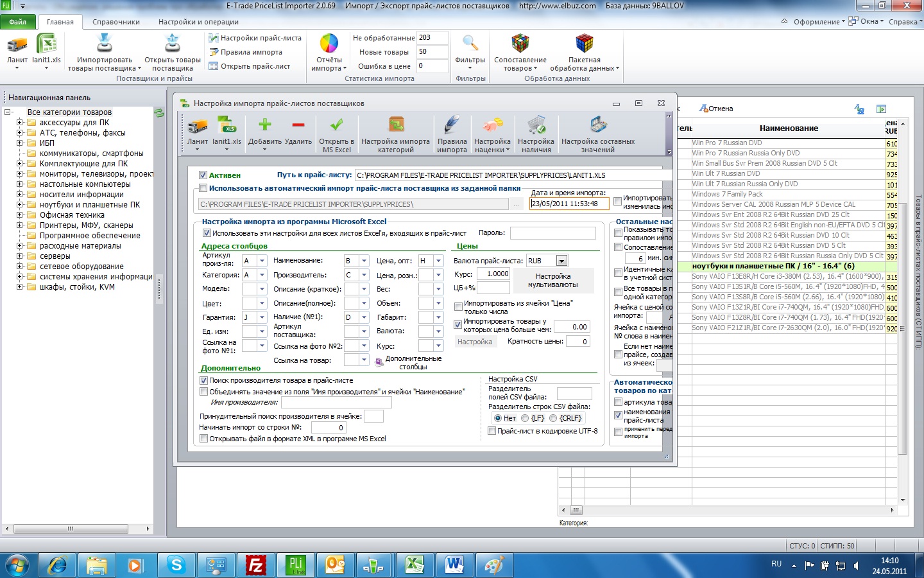The width and height of the screenshot is (924, 578).
Task: Open FileZilla from the taskbar
Action: click(x=255, y=565)
